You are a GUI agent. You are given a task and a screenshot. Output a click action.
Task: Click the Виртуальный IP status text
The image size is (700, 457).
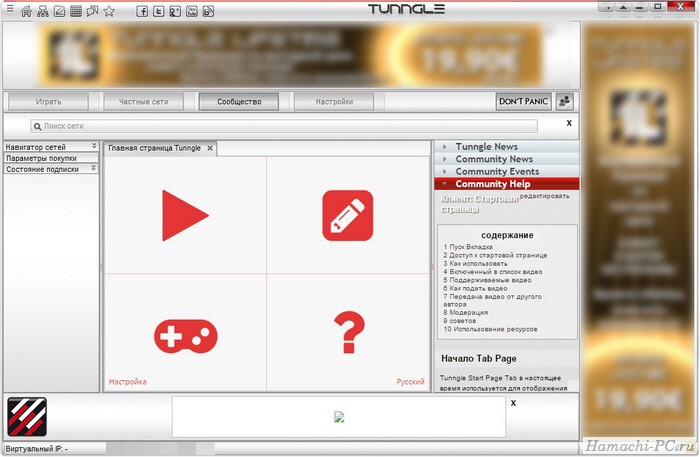(x=37, y=449)
